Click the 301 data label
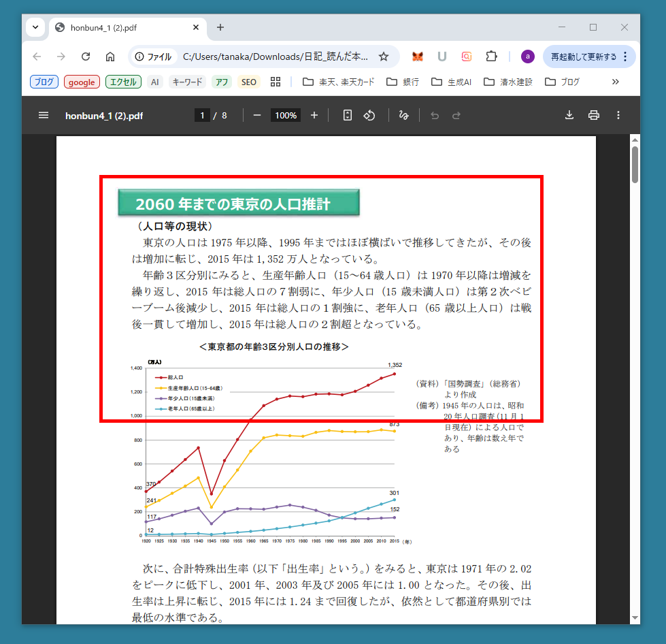Image resolution: width=666 pixels, height=644 pixels. 394,493
